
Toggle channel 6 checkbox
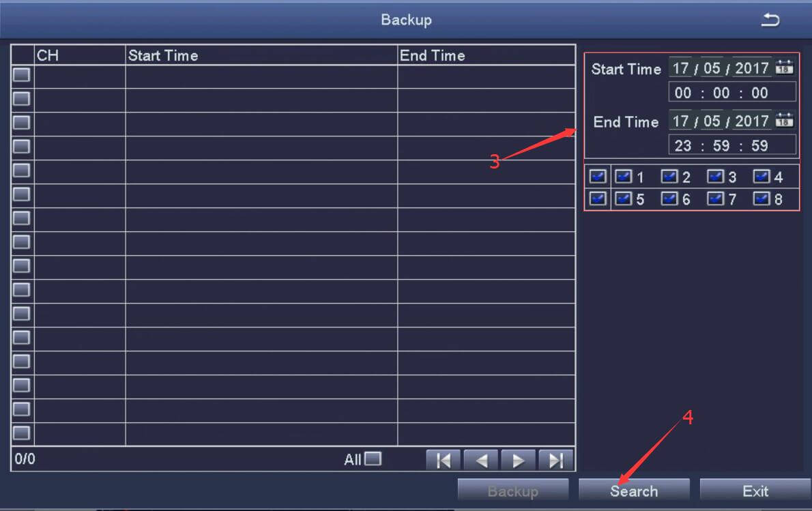pos(669,199)
